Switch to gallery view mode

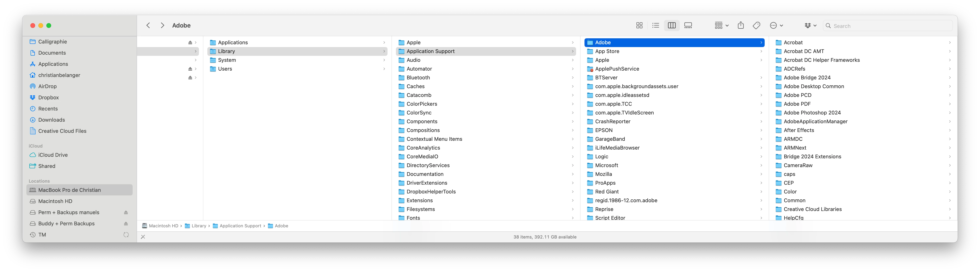pyautogui.click(x=688, y=26)
